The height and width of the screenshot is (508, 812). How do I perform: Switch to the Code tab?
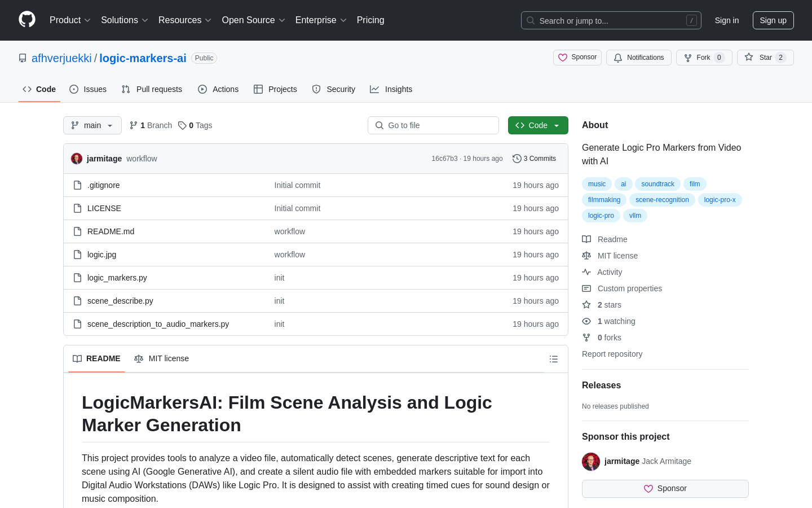39,89
